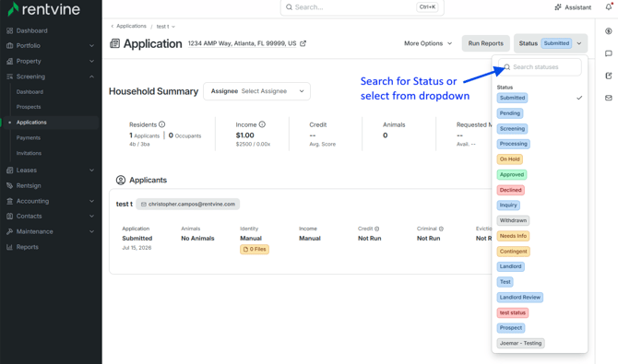Select Payments submenu item
618x364 pixels.
(x=29, y=138)
